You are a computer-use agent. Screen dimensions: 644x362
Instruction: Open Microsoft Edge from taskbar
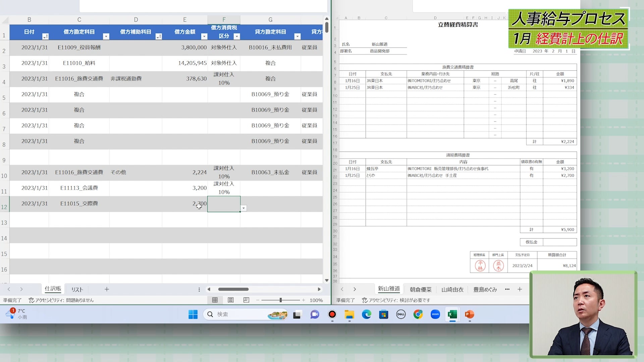[366, 314]
